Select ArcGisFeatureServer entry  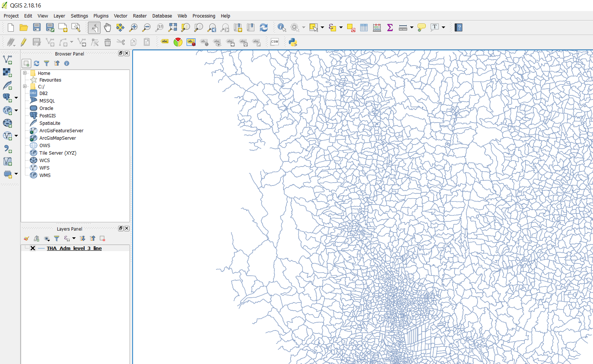tap(61, 131)
